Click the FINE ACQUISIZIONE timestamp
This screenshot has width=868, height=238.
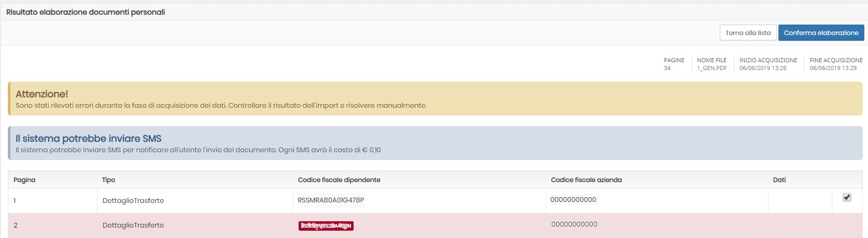pos(833,68)
